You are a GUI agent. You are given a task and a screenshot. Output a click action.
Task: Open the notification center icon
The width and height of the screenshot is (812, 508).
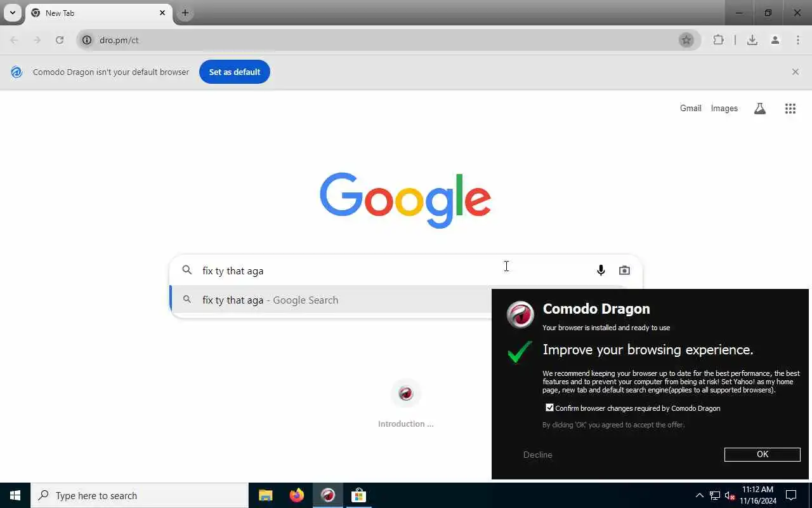click(791, 495)
